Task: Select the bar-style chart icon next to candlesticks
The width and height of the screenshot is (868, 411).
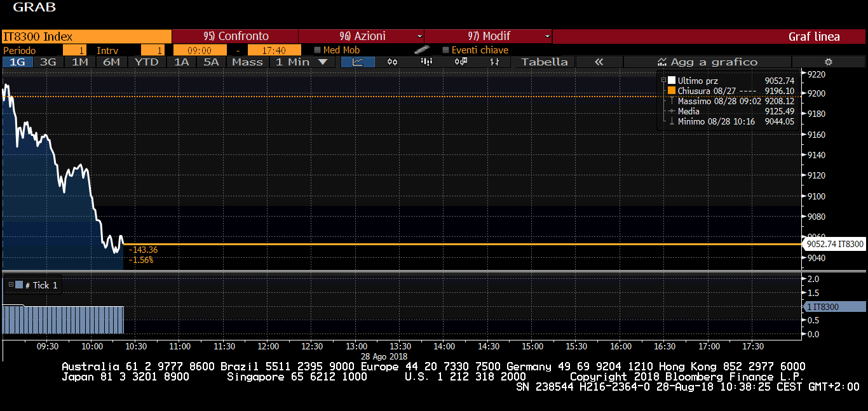Action: [x=426, y=62]
